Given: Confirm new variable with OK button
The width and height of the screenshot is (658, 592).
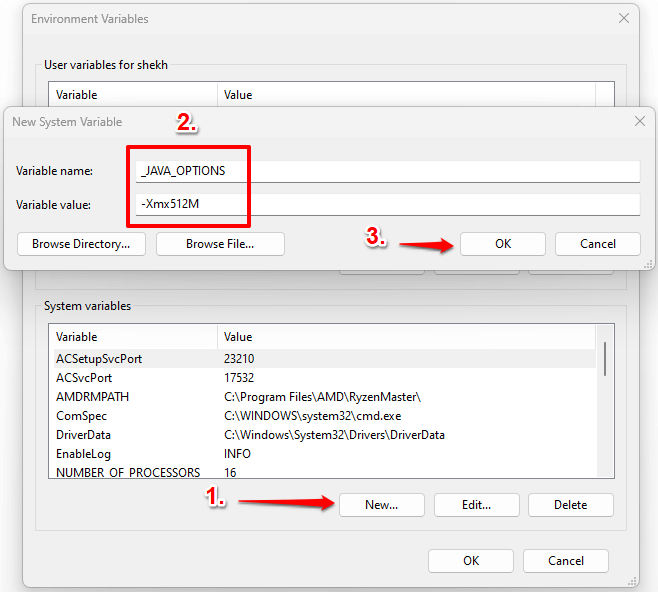Looking at the screenshot, I should coord(503,244).
